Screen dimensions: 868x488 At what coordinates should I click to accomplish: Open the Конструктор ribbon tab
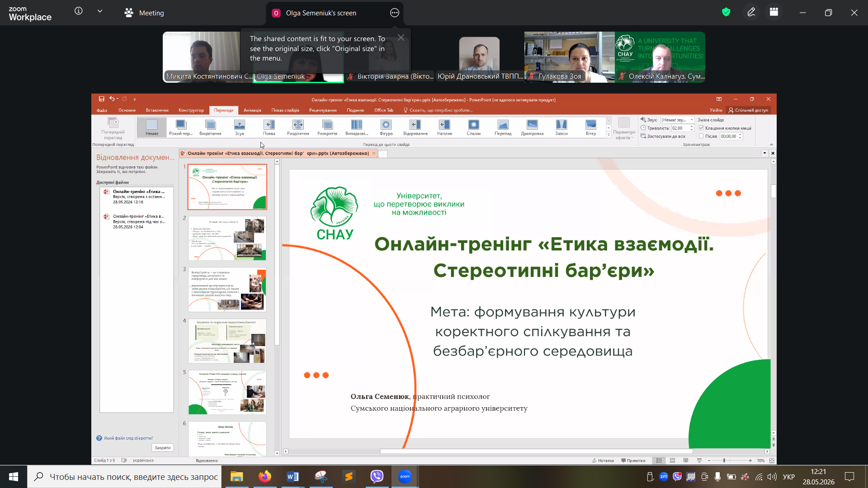click(x=191, y=110)
